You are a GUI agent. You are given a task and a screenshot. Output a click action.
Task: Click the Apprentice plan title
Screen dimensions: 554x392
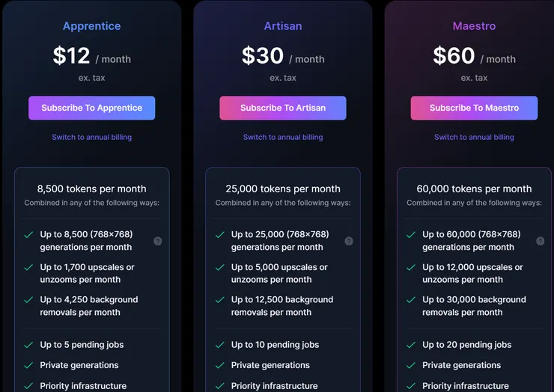click(x=91, y=26)
